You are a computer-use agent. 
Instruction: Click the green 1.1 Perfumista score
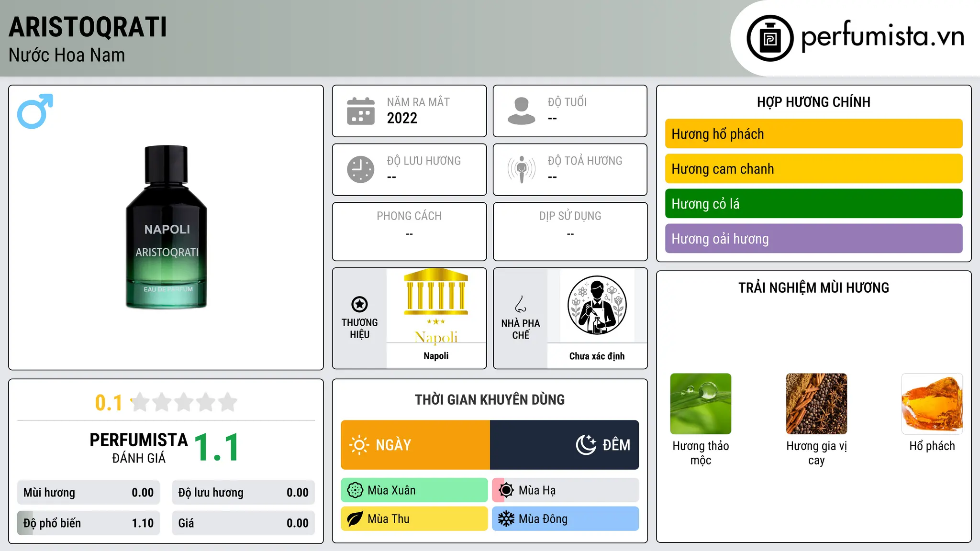coord(217,447)
